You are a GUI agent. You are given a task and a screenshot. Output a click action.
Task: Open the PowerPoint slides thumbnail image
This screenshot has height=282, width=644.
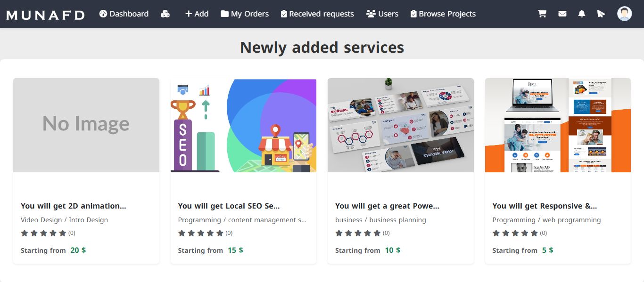point(401,125)
